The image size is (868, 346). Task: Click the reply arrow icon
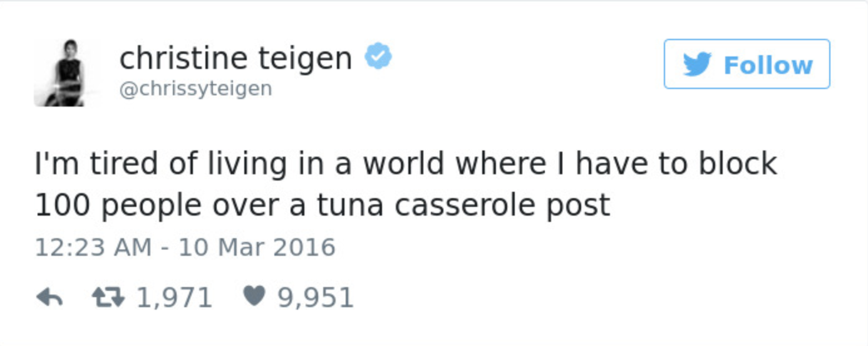(49, 297)
